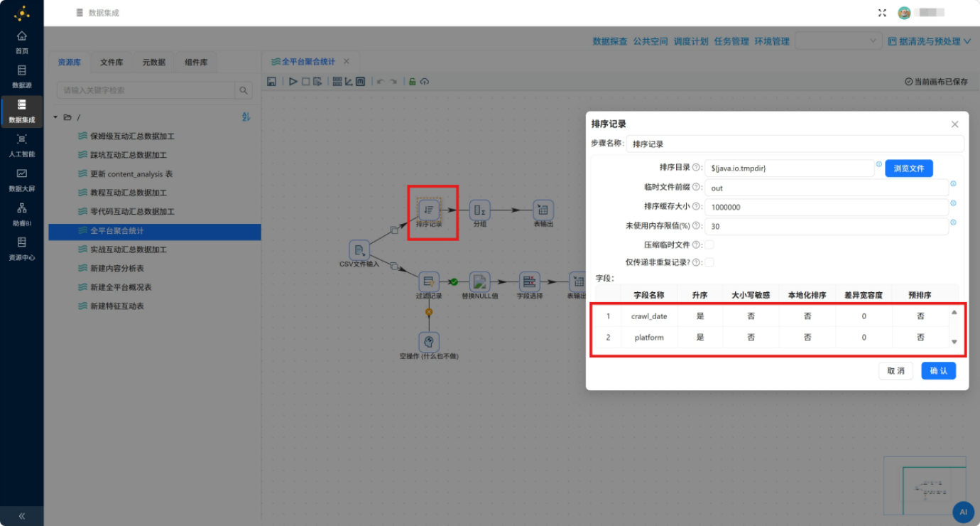Screen dimensions: 980x526
Task: Click the round AI assistant button
Action: click(x=963, y=511)
